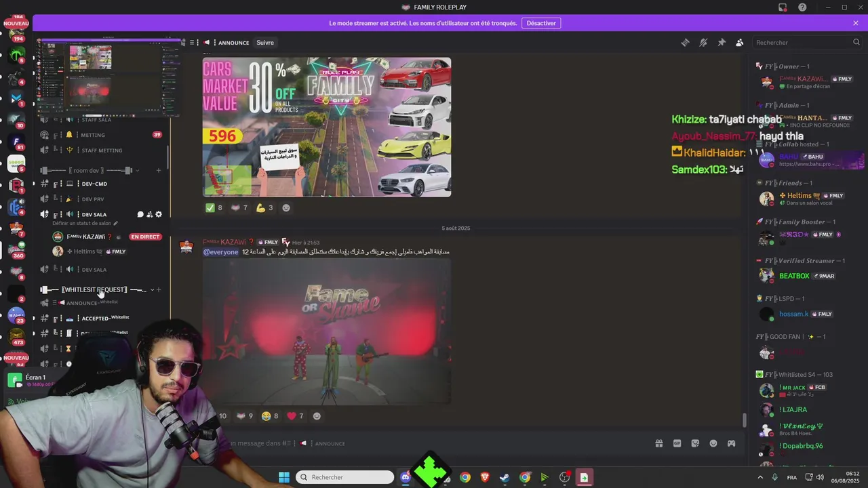Toggle the laughing emoji reaction with count 8
Image resolution: width=868 pixels, height=488 pixels.
click(270, 416)
